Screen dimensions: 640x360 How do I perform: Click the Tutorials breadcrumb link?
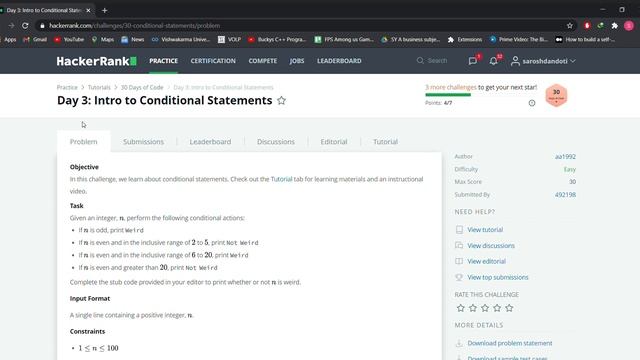[x=99, y=87]
